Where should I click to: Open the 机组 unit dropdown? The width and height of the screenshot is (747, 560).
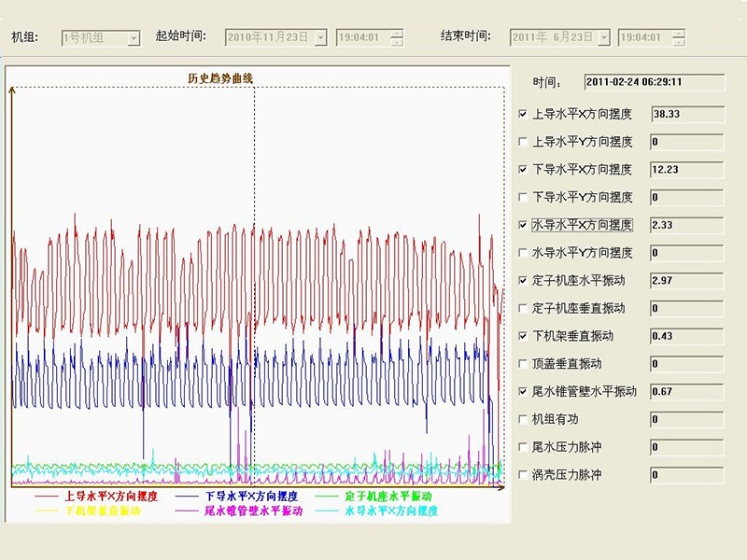[134, 38]
